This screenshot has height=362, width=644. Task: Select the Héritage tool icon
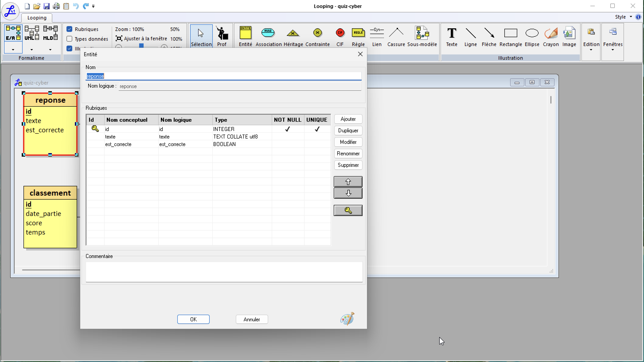pos(293,33)
